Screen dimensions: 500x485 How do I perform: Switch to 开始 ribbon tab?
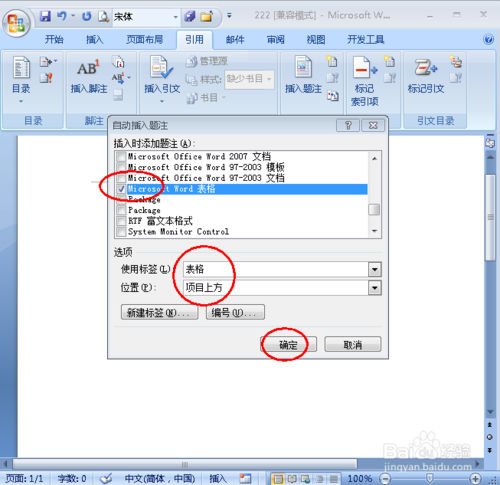pos(54,40)
